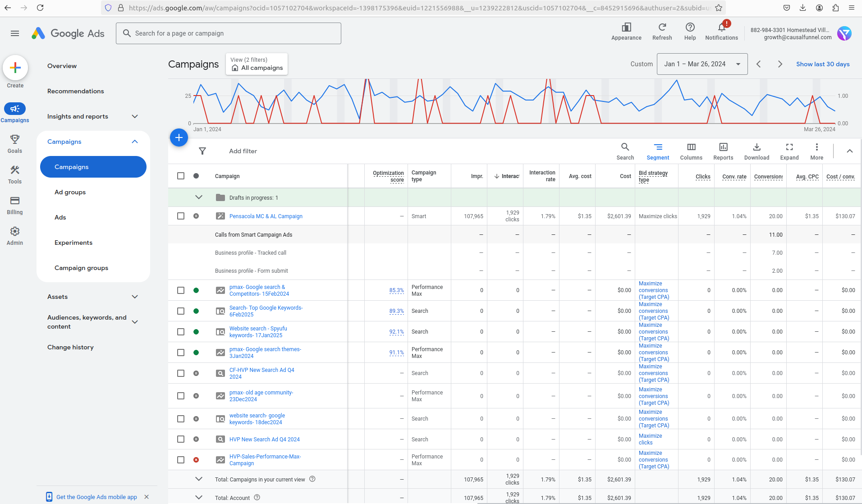The height and width of the screenshot is (504, 862).
Task: Click the 85.3% optimization score
Action: point(397,290)
